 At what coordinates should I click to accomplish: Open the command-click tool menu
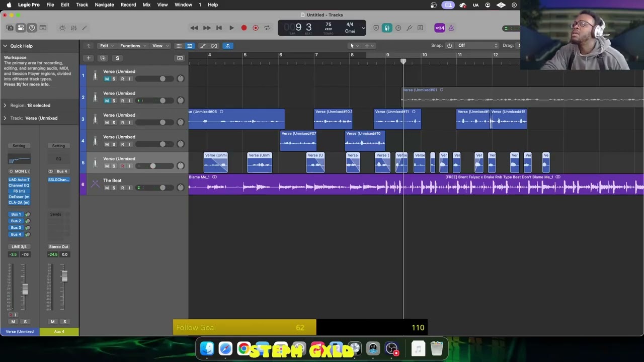369,46
